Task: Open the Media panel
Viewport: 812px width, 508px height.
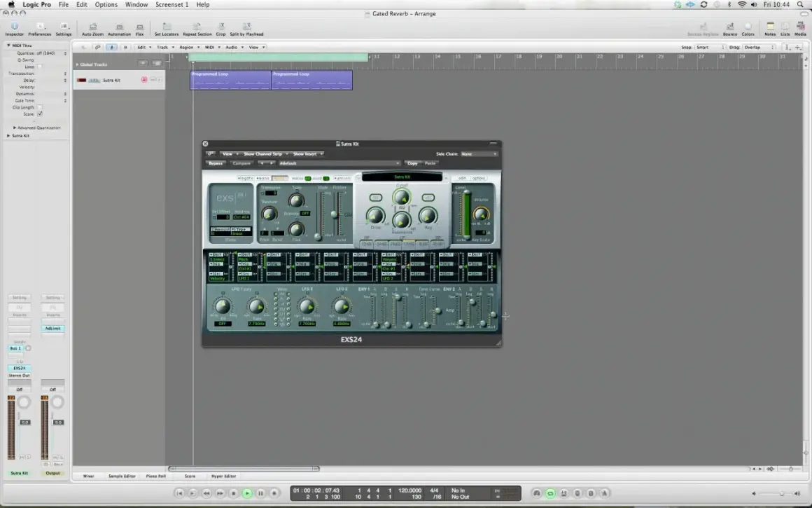Action: [x=800, y=29]
